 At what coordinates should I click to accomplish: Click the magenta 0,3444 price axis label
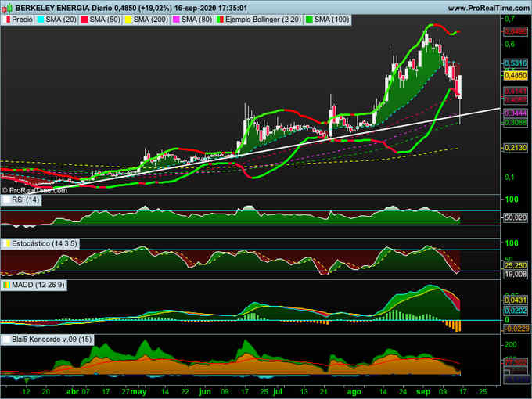click(516, 113)
